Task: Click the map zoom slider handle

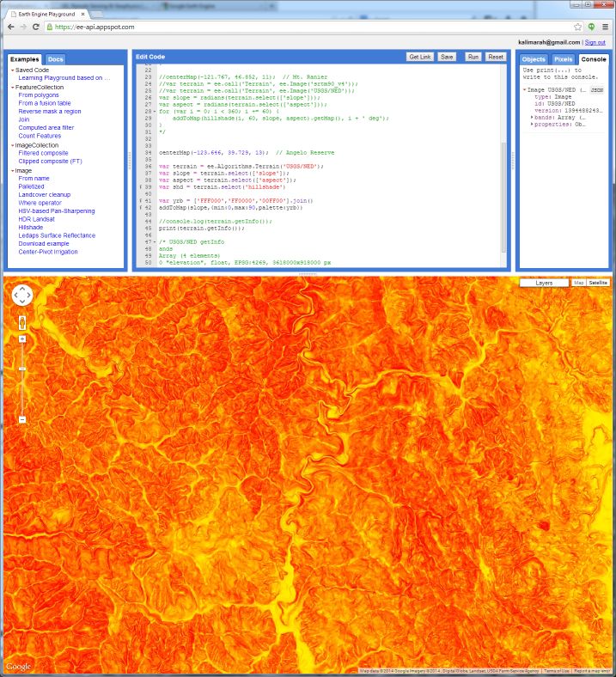Action: [22, 369]
